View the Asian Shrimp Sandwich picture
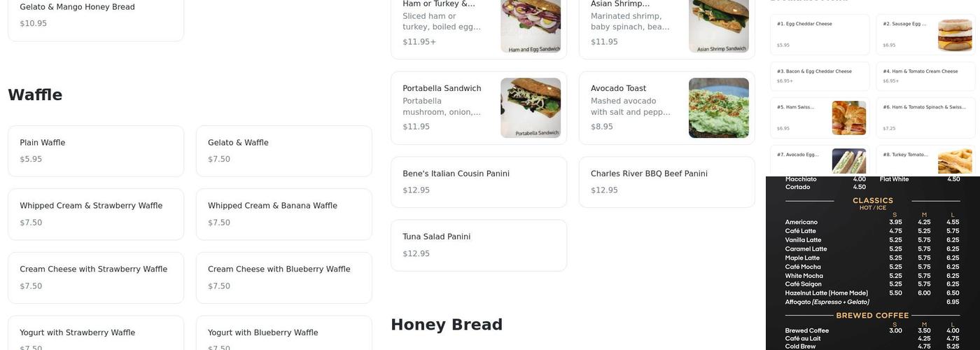Viewport: 980px width, 350px height. [719, 26]
